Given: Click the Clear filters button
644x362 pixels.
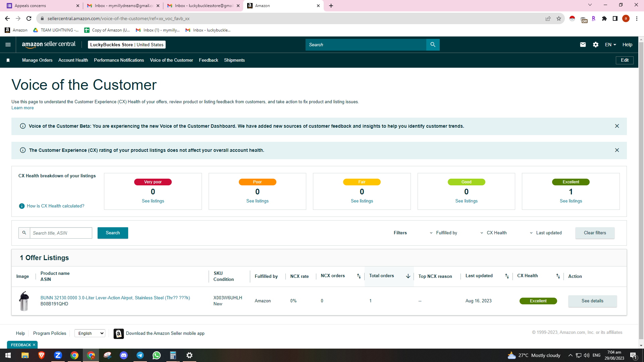Looking at the screenshot, I should pos(595,233).
